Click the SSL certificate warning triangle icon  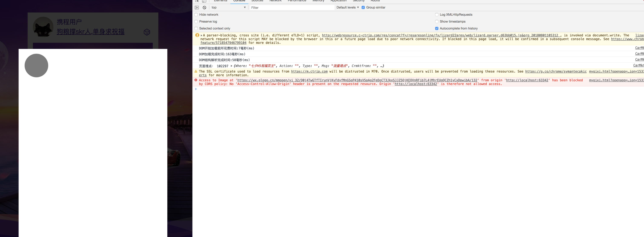click(196, 72)
